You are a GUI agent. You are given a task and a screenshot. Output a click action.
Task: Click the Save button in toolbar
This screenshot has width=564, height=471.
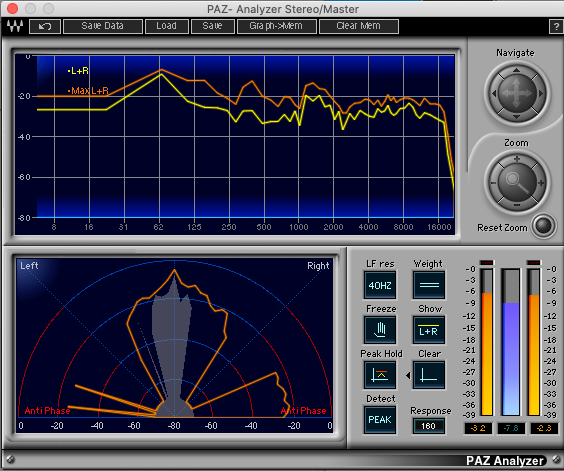click(213, 26)
